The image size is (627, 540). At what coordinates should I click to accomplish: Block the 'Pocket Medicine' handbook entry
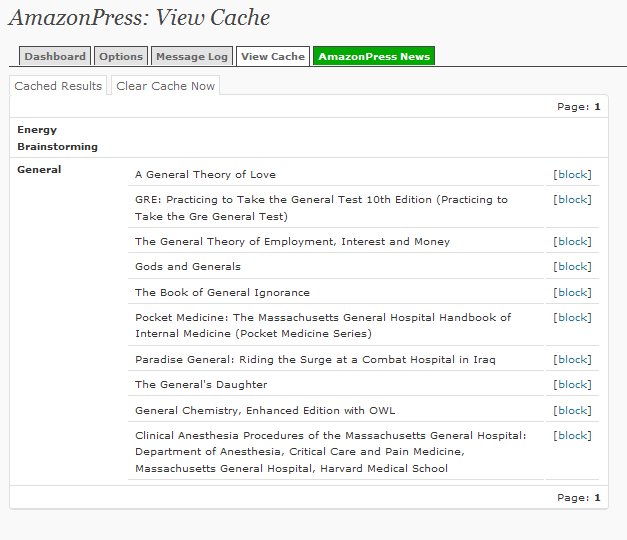[572, 318]
